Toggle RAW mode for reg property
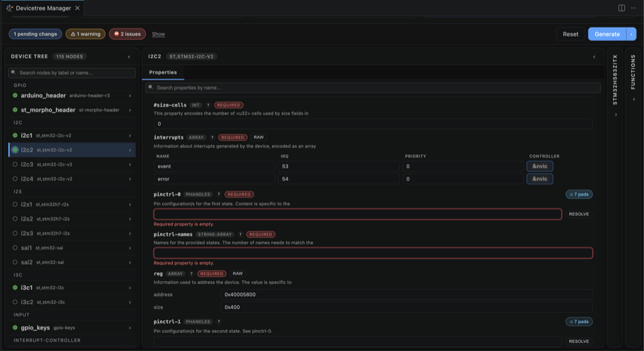 click(x=237, y=274)
